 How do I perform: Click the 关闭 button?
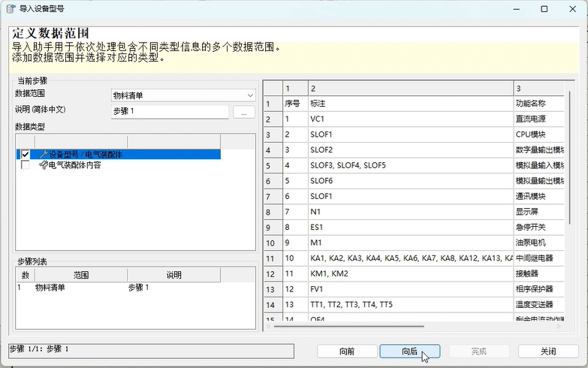point(548,351)
